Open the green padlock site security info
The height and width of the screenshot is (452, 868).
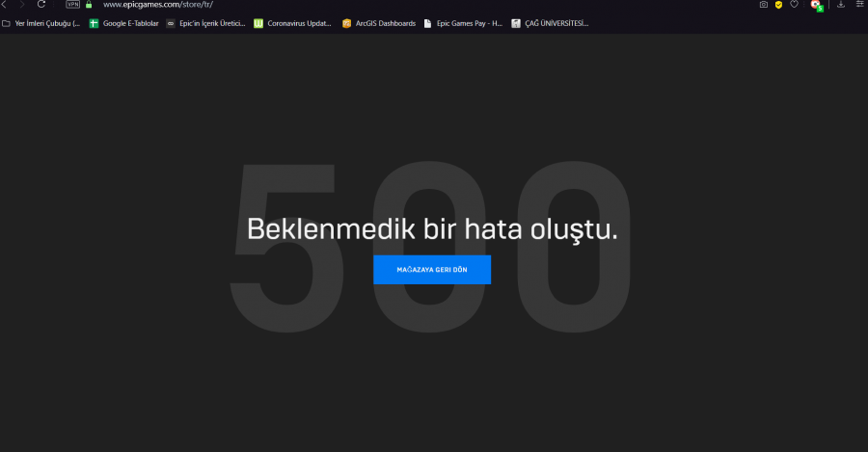(89, 5)
